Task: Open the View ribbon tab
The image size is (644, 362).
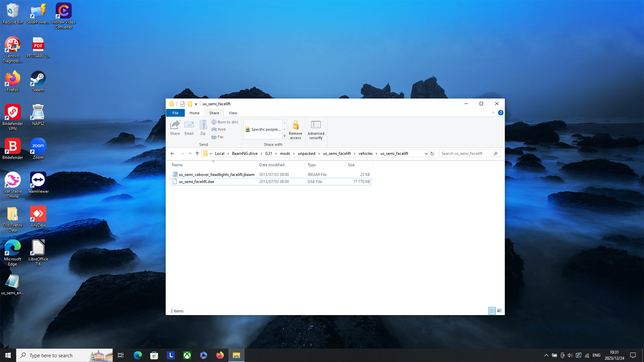Action: 233,113
